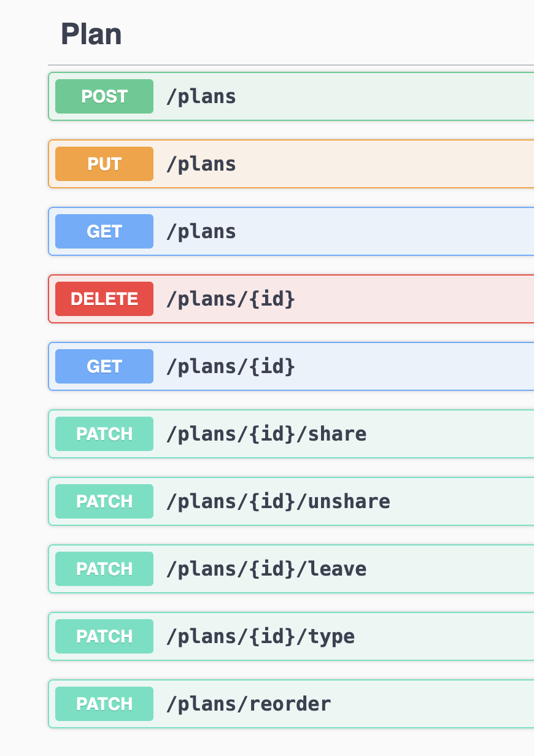Click the PATCH badge for the leave endpoint

[x=104, y=569]
